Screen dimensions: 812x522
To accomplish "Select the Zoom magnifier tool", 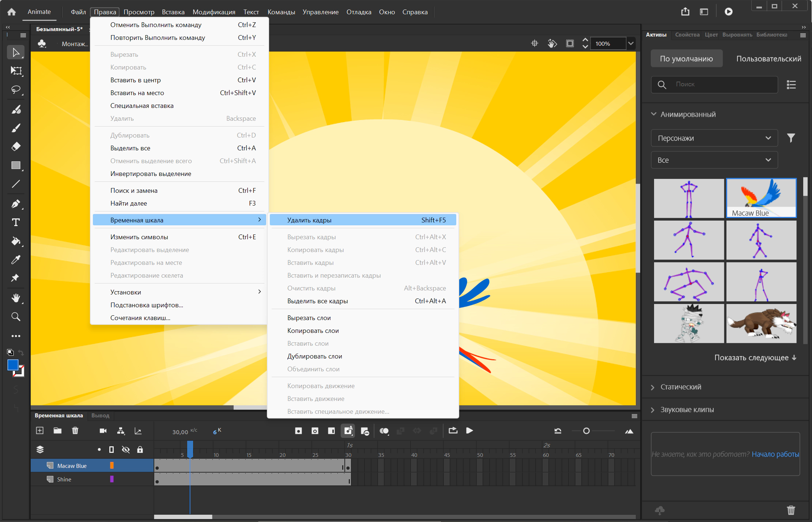I will coord(16,316).
